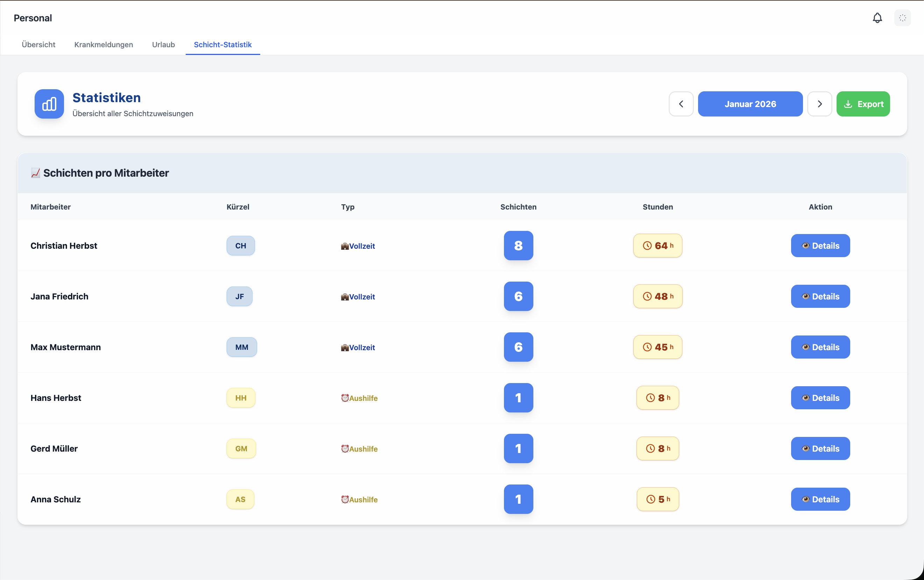Click the theme toggle sun icon
The image size is (924, 580).
pyautogui.click(x=902, y=18)
